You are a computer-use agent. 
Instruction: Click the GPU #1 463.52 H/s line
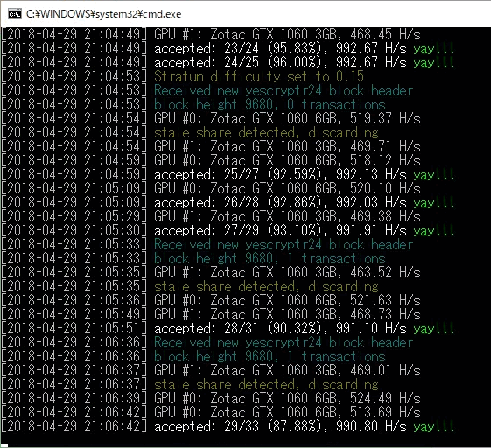click(210, 272)
